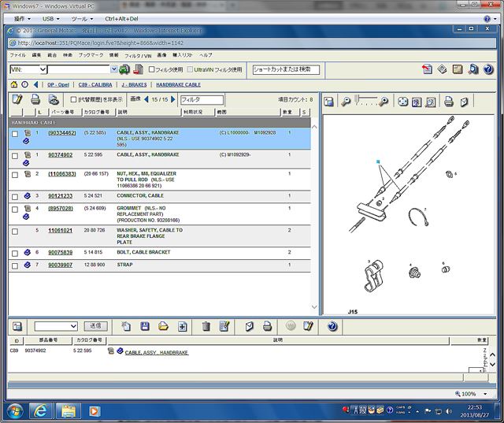Click the green vehicle search icon
The height and width of the screenshot is (423, 504).
click(124, 69)
